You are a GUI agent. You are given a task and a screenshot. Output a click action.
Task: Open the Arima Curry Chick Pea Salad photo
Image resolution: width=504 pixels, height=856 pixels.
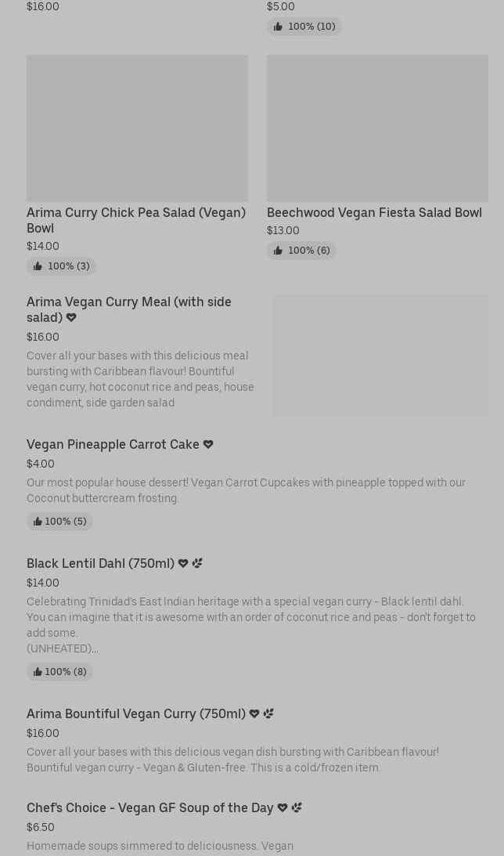137,128
